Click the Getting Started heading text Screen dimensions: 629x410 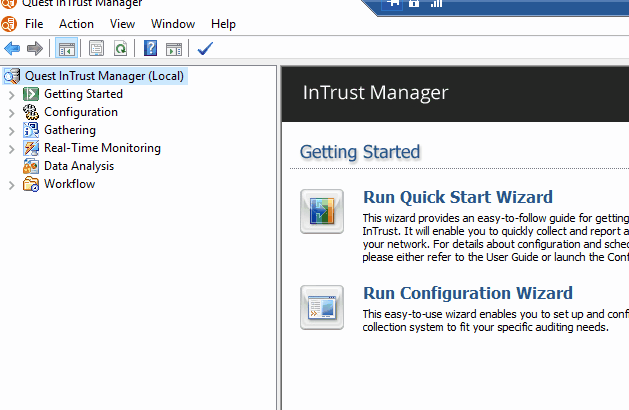[x=360, y=152]
